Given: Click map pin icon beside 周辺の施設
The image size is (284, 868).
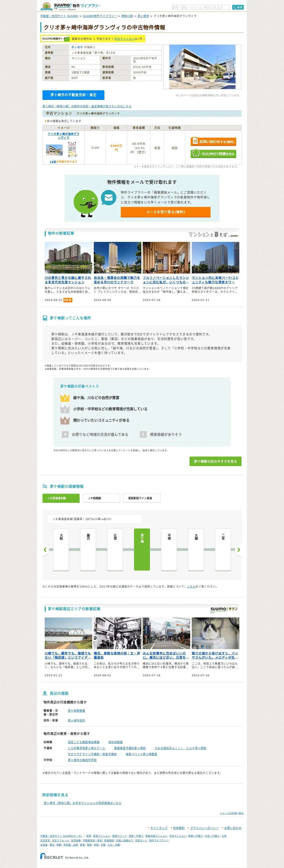Looking at the screenshot, I should (x=45, y=693).
